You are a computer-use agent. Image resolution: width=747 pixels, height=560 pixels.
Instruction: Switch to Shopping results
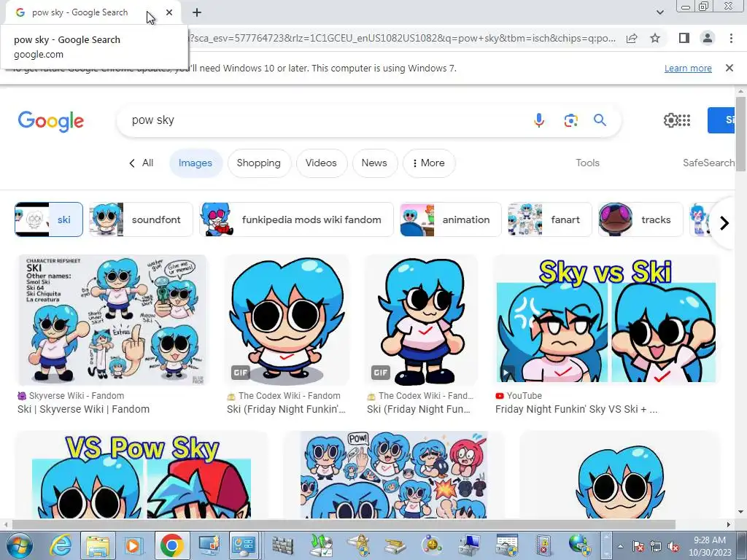pos(259,163)
